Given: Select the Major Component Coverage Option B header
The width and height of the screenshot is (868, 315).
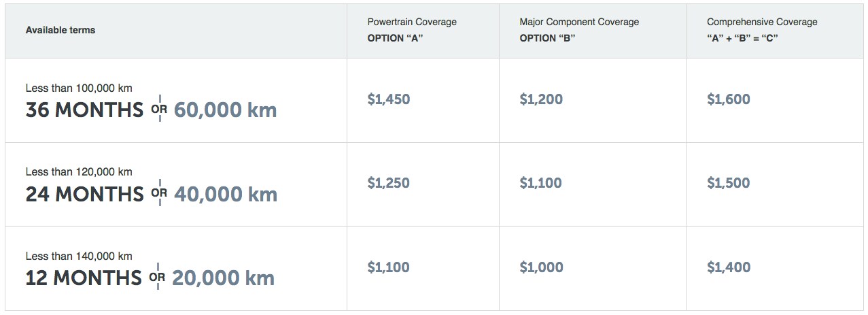Looking at the screenshot, I should coord(579,30).
